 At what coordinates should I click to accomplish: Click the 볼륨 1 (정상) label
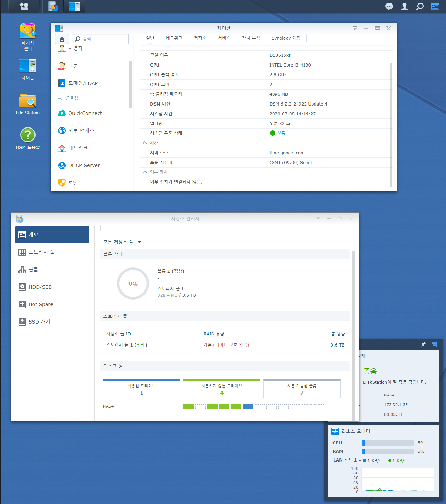171,271
